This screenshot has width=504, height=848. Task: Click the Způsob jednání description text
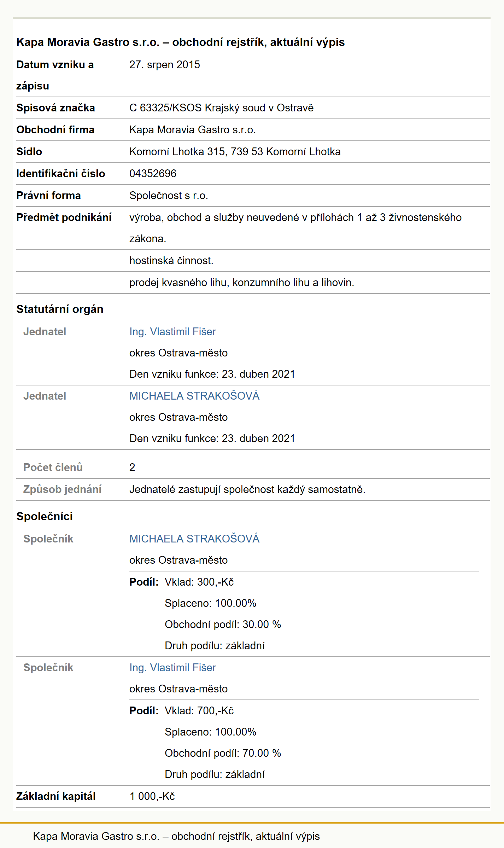tap(247, 489)
